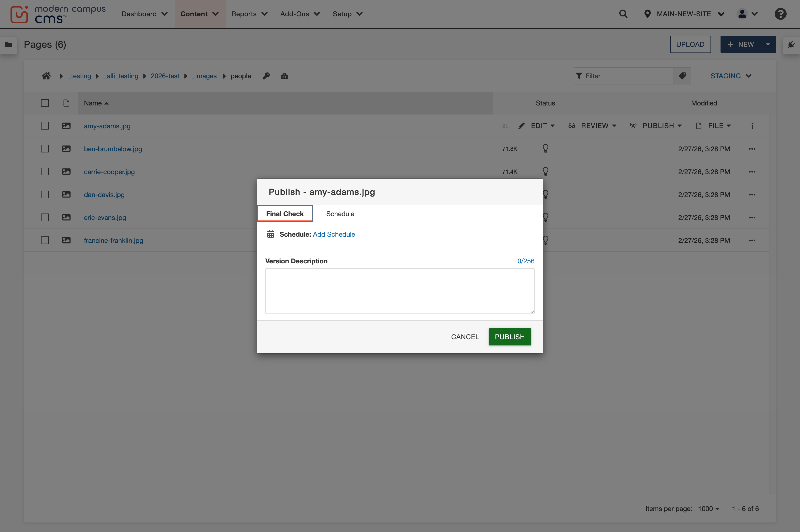The height and width of the screenshot is (532, 800).
Task: Click the Filter input field
Action: point(624,76)
